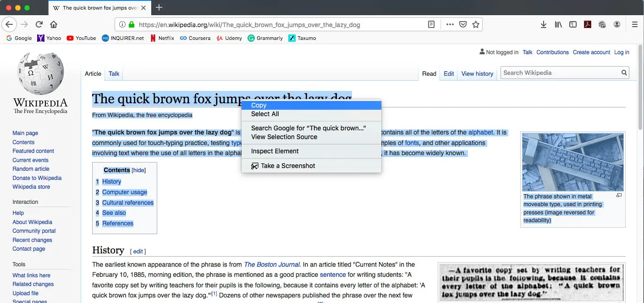The height and width of the screenshot is (303, 644).
Task: Switch to the View history tab
Action: tap(477, 73)
